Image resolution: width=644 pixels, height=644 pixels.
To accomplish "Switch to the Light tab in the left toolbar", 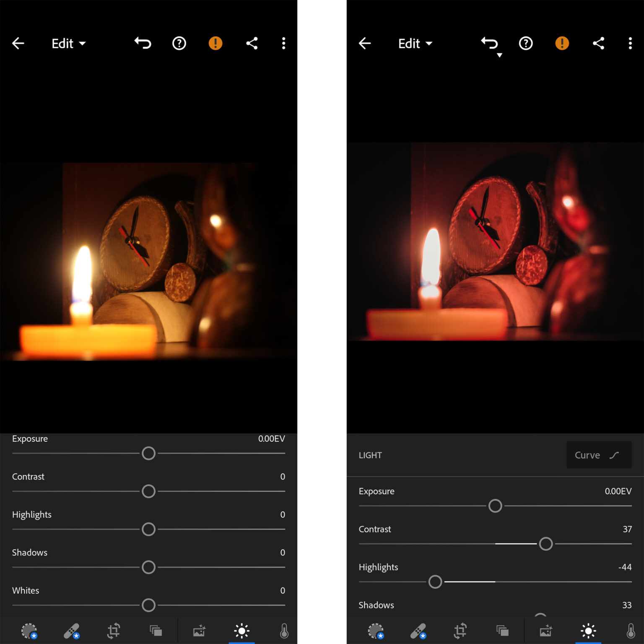I will point(242,631).
